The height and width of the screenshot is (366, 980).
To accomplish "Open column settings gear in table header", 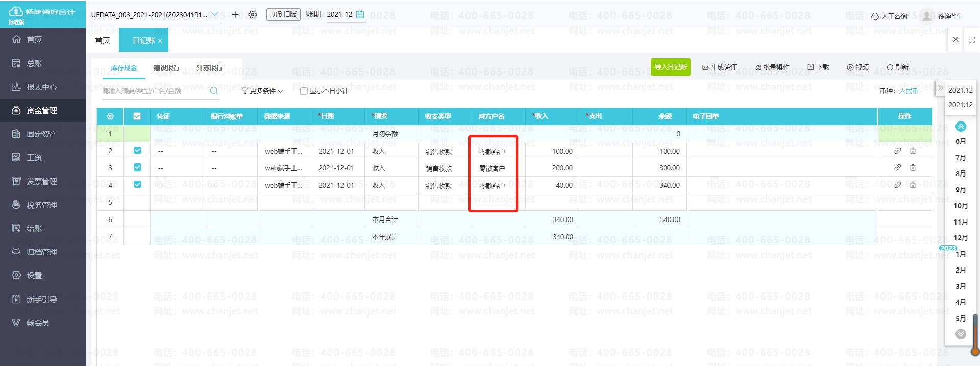I will click(x=110, y=116).
